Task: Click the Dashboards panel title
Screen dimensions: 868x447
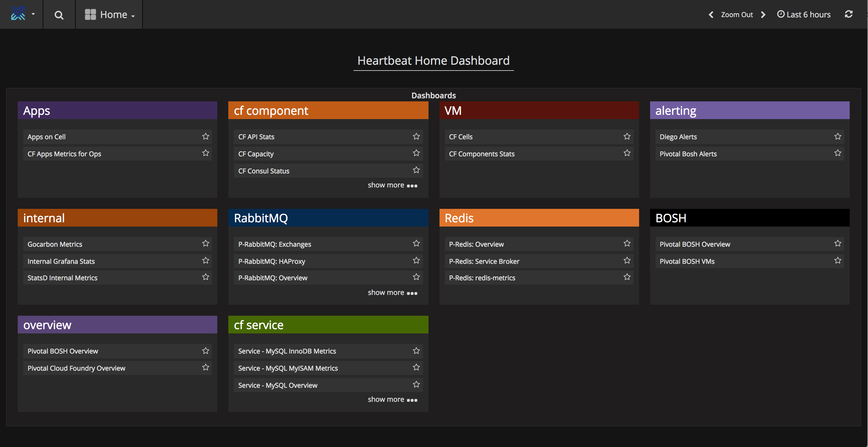Action: [433, 95]
